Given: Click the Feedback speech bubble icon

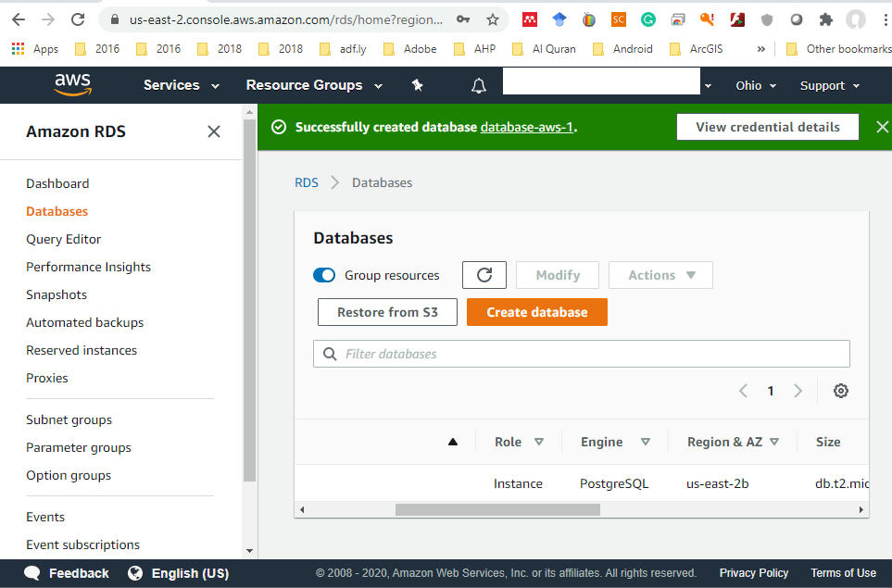Looking at the screenshot, I should coord(32,573).
